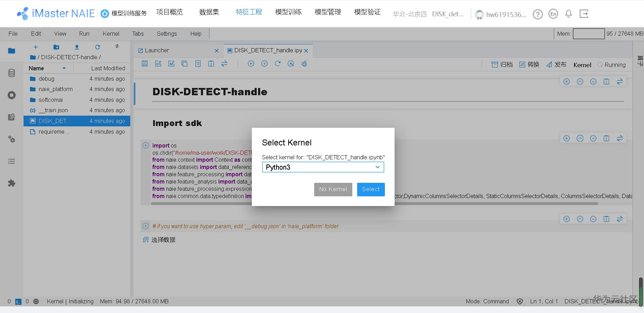
Task: Create a new folder in file browser
Action: [56, 47]
